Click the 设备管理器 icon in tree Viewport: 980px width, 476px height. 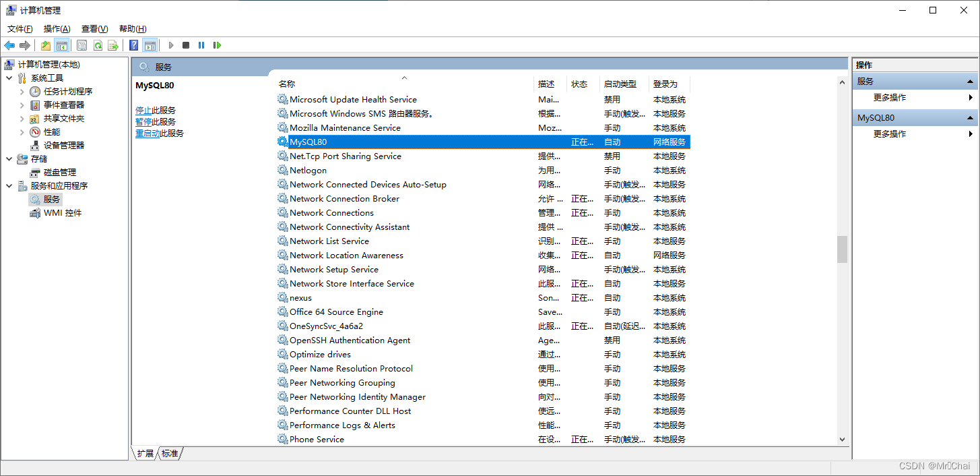pos(35,145)
